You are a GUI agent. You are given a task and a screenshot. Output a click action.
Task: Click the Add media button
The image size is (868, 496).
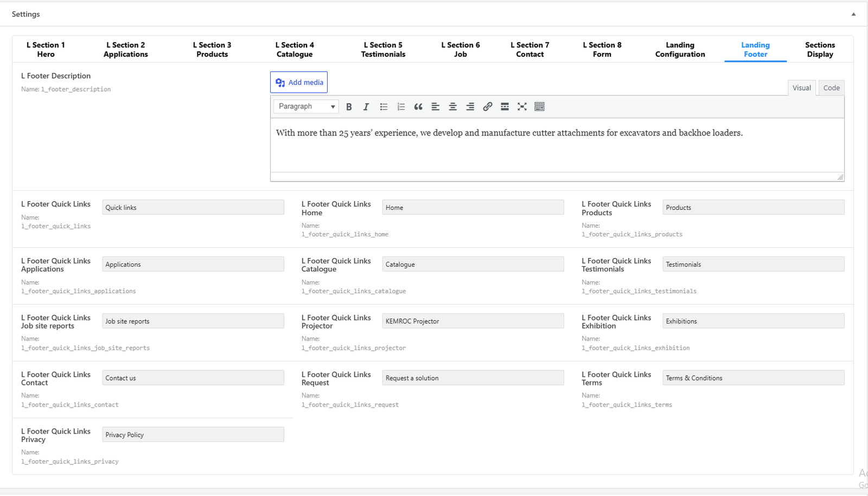click(x=299, y=82)
